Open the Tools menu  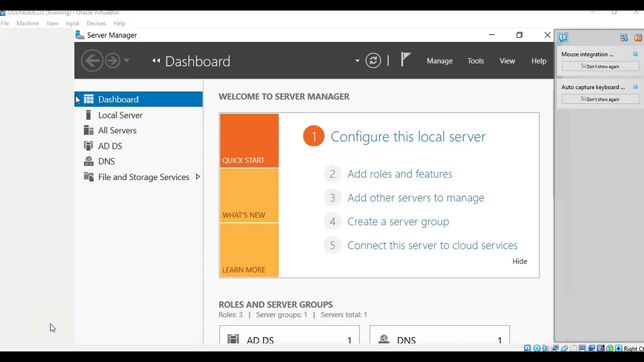click(x=475, y=61)
